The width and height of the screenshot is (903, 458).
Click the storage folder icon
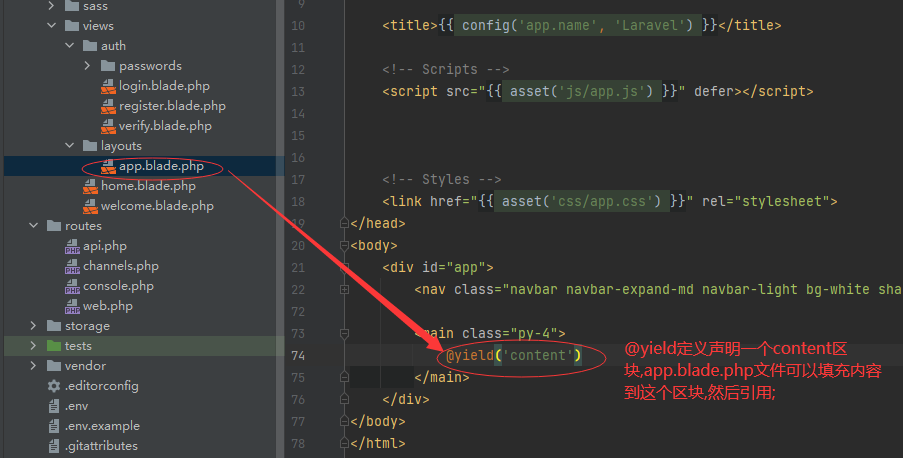[x=54, y=326]
